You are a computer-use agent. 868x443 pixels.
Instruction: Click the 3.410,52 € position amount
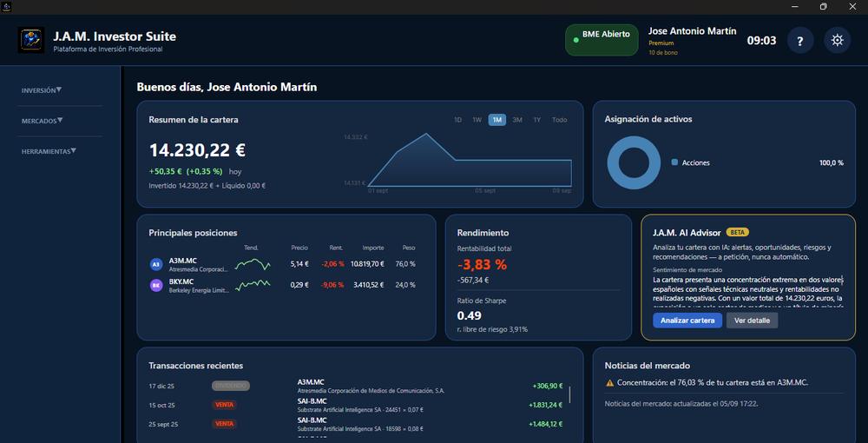point(369,285)
